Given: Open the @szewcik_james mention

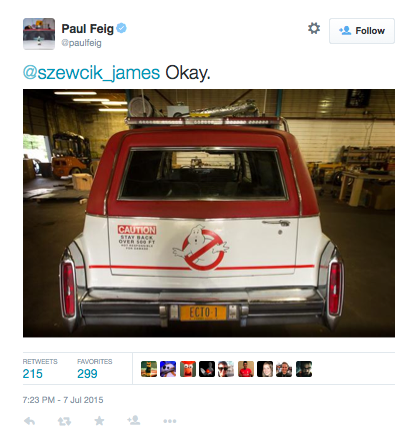Looking at the screenshot, I should tap(91, 73).
